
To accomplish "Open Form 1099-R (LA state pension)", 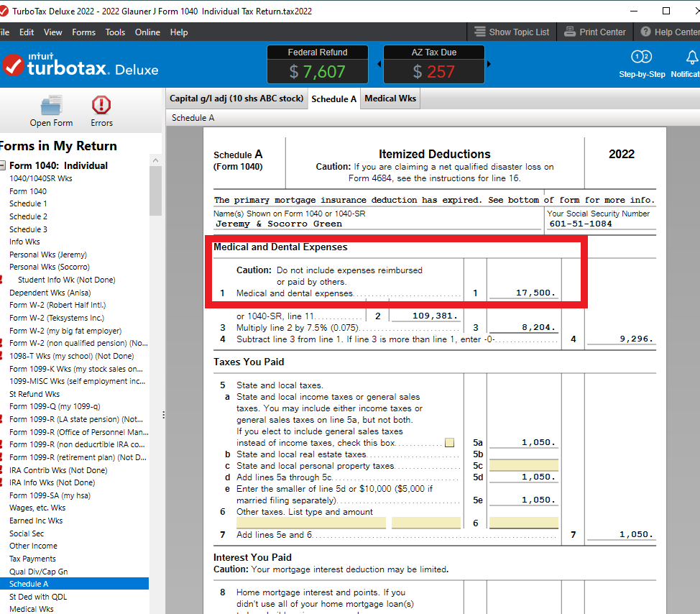I will [76, 419].
